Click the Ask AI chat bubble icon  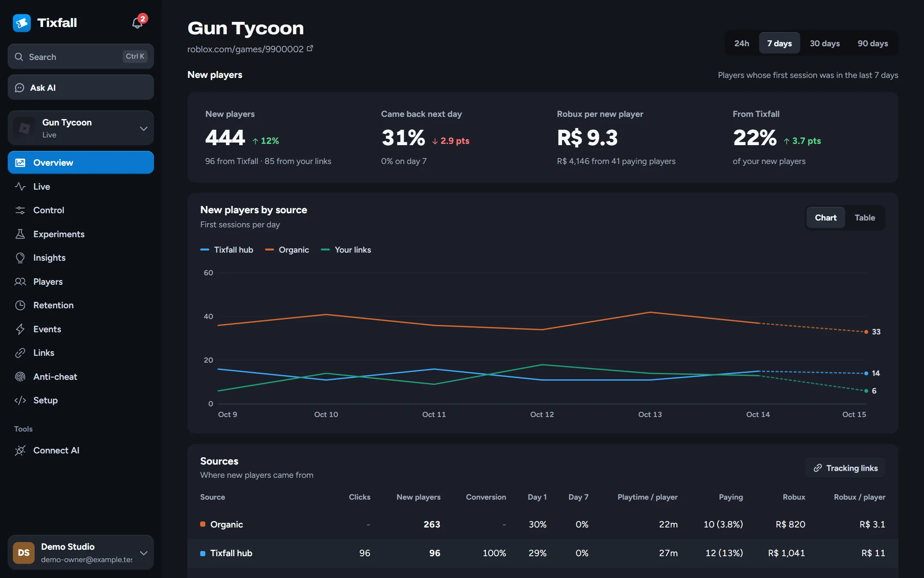click(x=20, y=88)
